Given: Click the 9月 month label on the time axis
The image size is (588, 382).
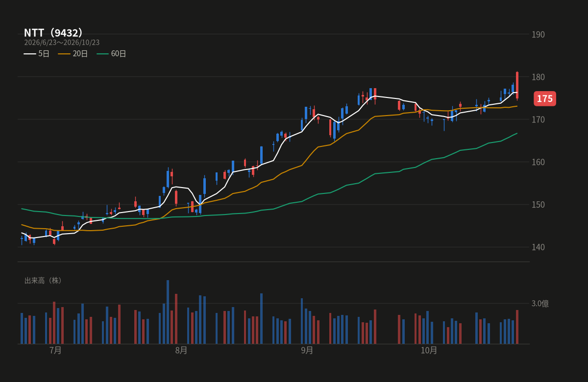Looking at the screenshot, I should tap(307, 350).
